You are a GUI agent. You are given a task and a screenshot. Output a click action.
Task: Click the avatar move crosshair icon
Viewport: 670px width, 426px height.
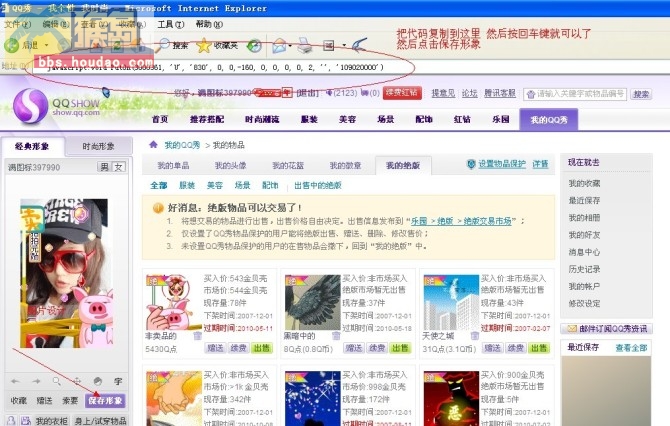(77, 381)
